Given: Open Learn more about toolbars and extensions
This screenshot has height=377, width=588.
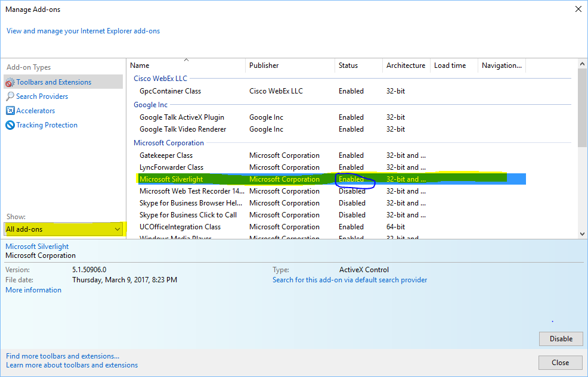Looking at the screenshot, I should tap(72, 365).
